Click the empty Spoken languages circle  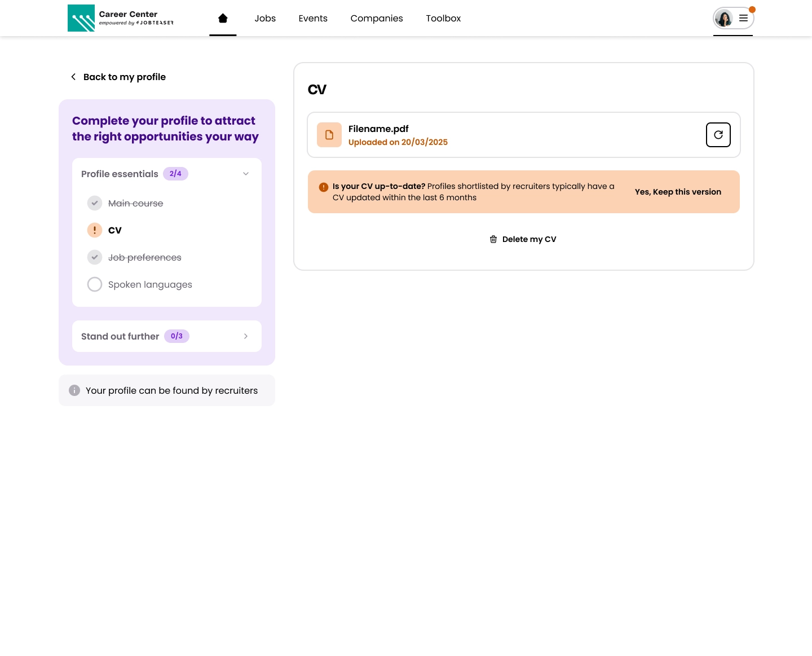point(95,284)
